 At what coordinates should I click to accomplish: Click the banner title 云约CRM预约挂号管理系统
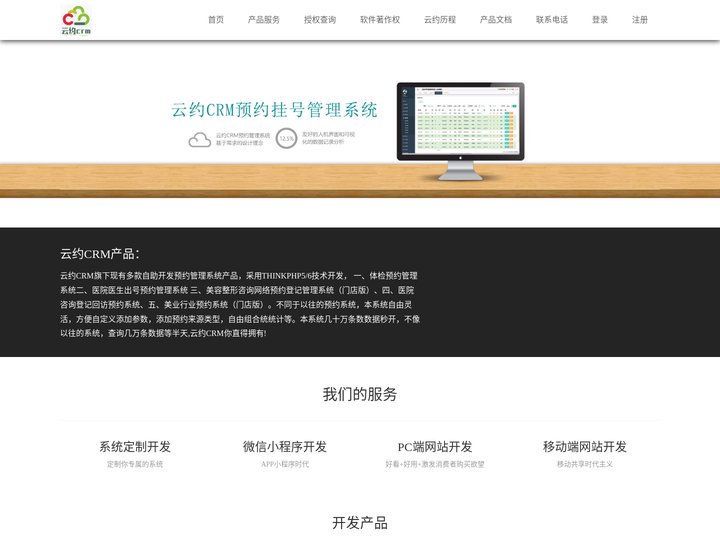pos(274,110)
